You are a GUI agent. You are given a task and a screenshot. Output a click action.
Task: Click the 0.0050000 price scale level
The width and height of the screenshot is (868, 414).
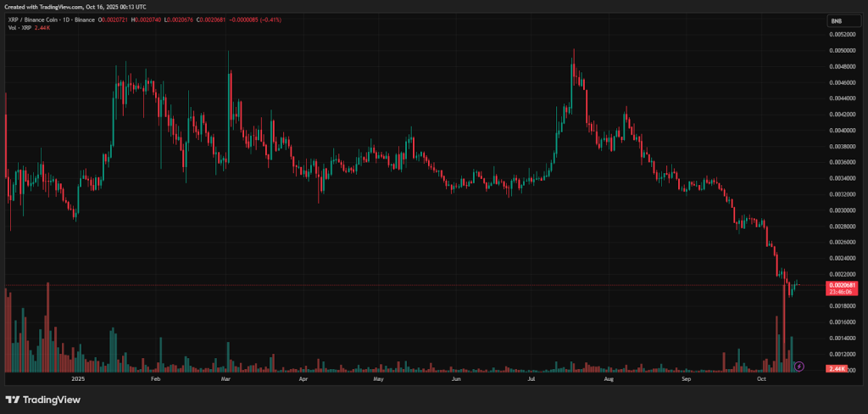point(843,50)
